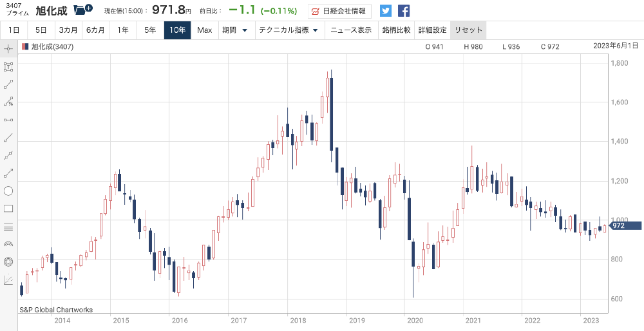Click the L 936 low value

511,47
